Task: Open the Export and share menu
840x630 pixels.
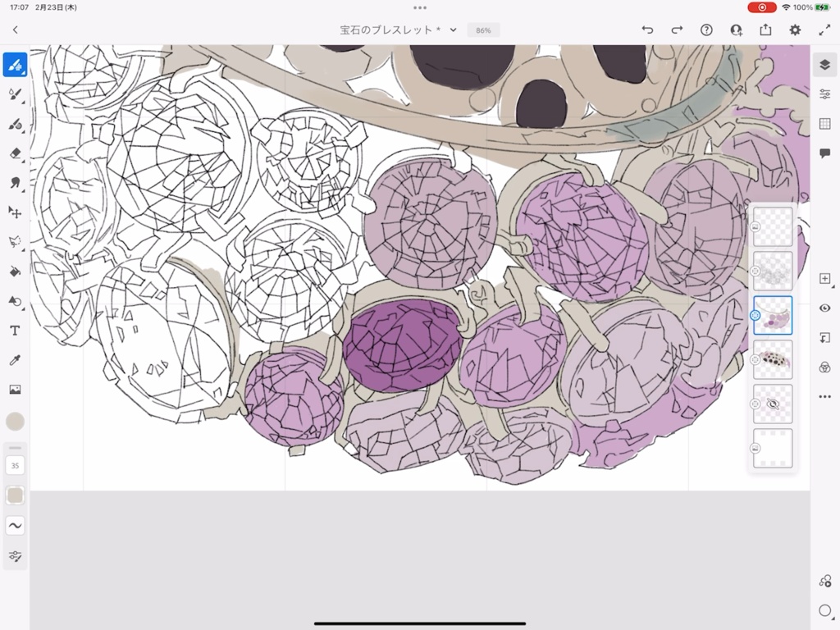Action: point(765,30)
